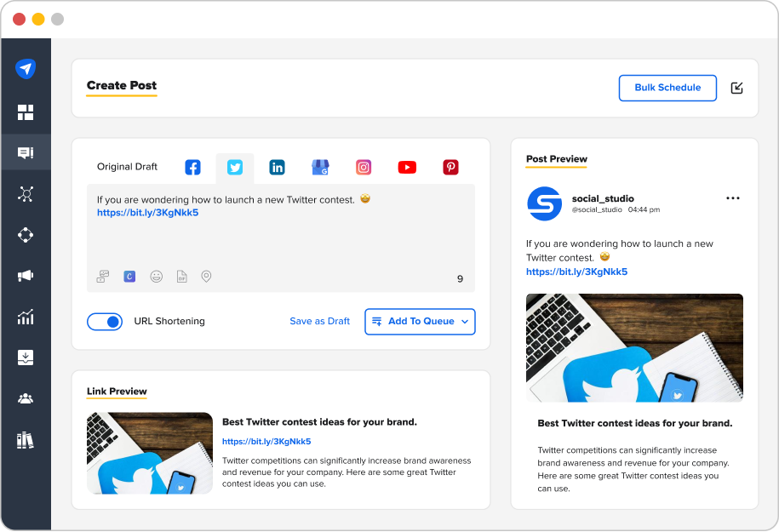This screenshot has height=532, width=779.
Task: Open the dashboard grid icon in sidebar
Action: [26, 112]
